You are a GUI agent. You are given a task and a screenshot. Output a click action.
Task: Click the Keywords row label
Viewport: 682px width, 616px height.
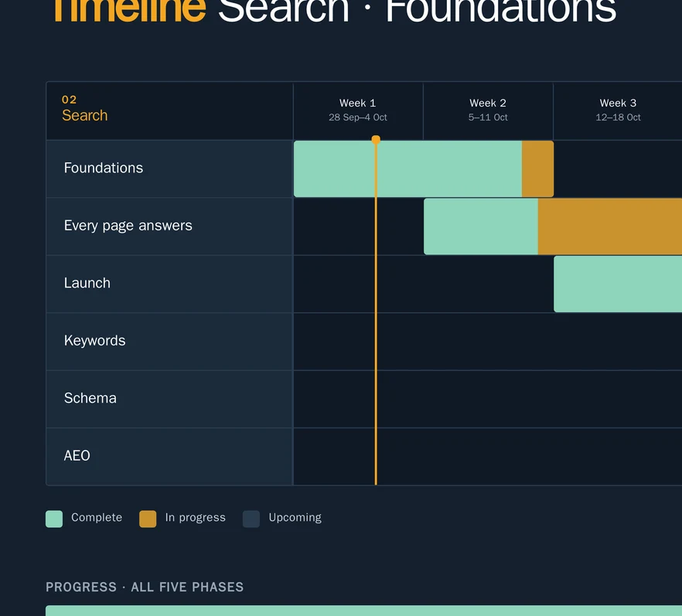click(x=94, y=340)
